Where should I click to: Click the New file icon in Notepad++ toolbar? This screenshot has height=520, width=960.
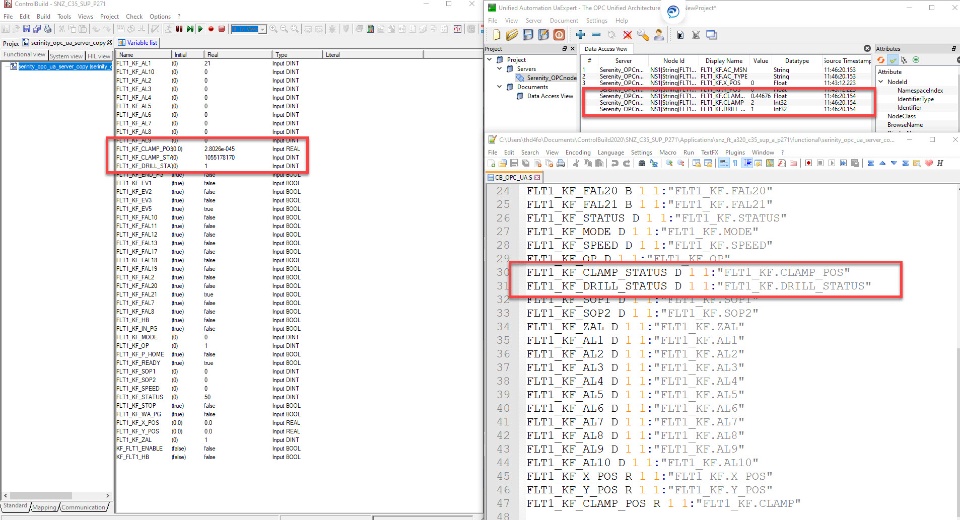click(490, 163)
